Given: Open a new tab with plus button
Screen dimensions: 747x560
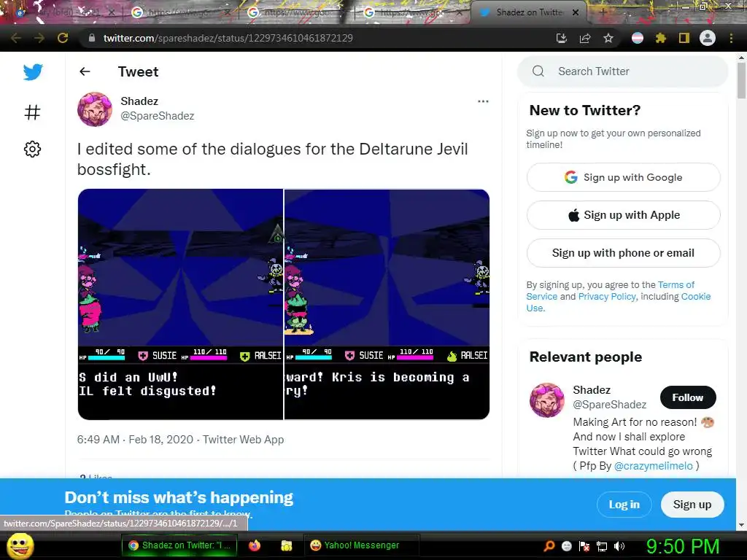Looking at the screenshot, I should pos(603,12).
